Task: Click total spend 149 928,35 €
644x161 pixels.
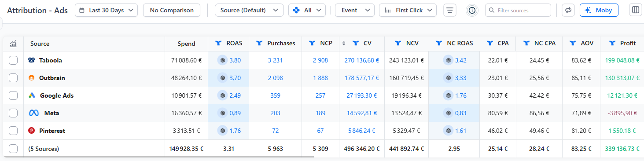Action: (186, 149)
